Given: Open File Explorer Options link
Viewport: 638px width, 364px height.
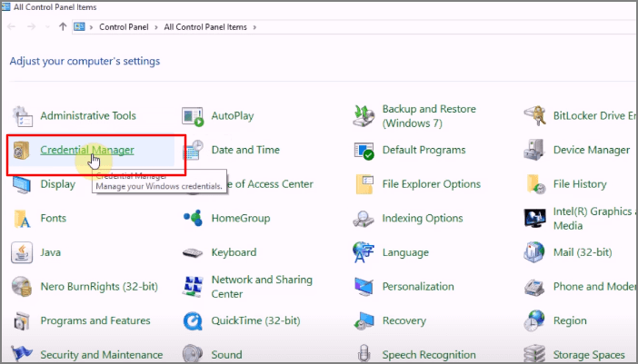Looking at the screenshot, I should [431, 184].
